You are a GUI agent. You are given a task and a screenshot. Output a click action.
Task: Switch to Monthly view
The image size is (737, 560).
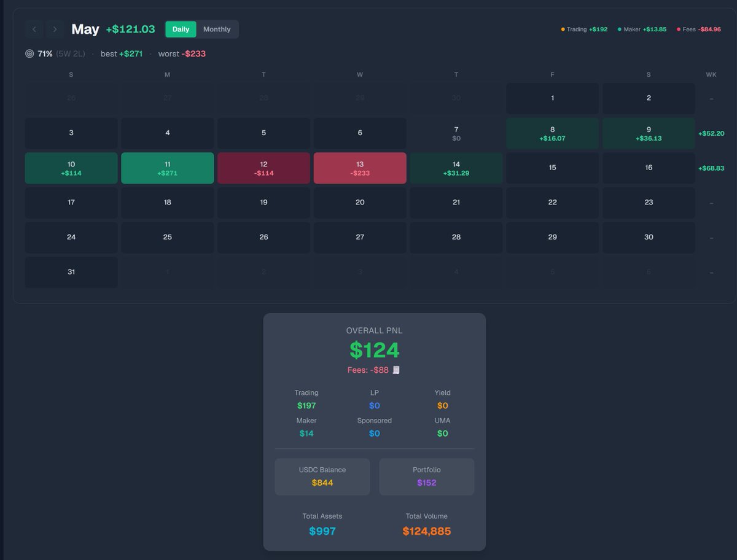tap(217, 29)
